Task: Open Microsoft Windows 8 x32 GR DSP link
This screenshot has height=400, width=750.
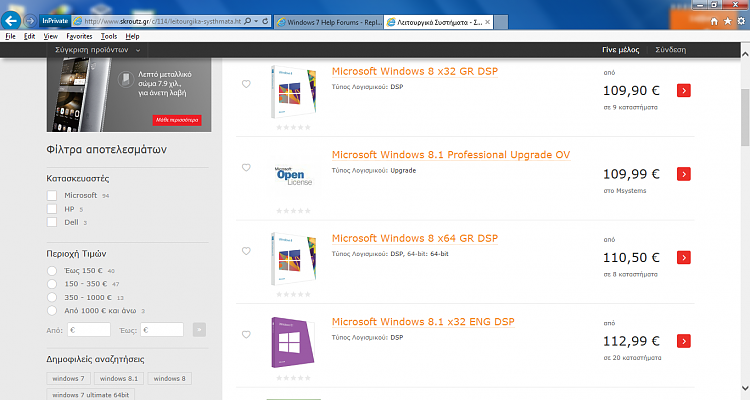Action: [415, 71]
